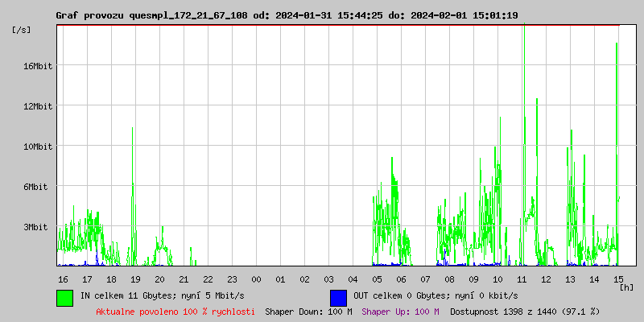Select the 12Mbit label on the vertical axis
Viewport: 644px width, 322px height.
coord(37,106)
